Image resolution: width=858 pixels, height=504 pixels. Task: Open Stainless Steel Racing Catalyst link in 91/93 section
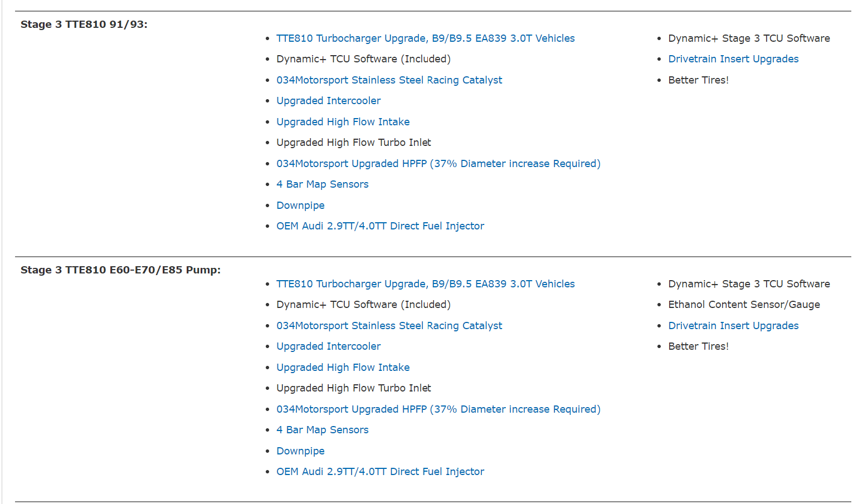pos(389,80)
